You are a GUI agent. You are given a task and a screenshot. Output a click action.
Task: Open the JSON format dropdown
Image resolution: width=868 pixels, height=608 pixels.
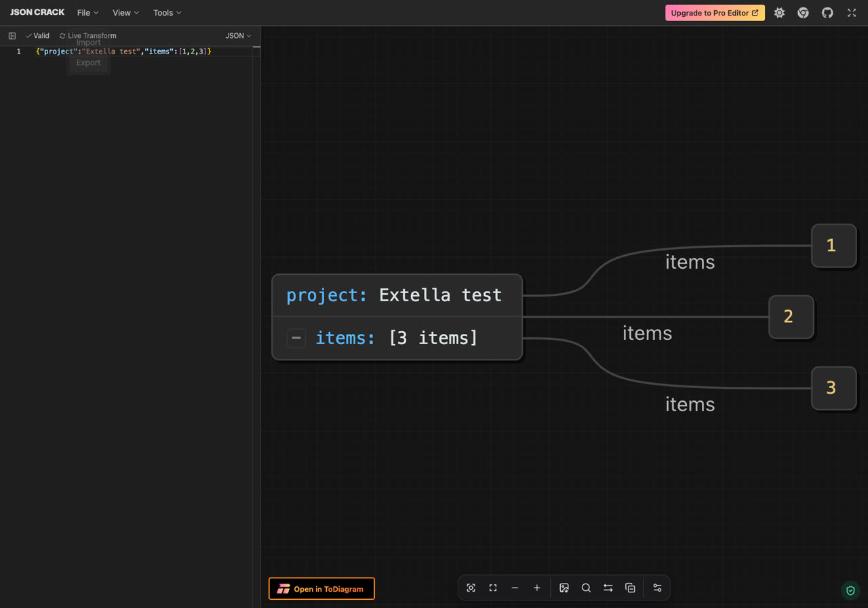(238, 36)
